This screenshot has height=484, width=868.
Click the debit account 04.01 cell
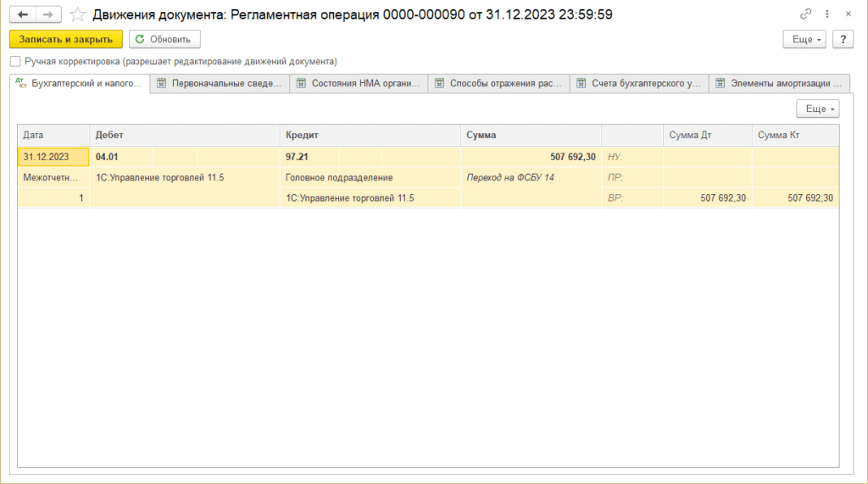(121, 157)
